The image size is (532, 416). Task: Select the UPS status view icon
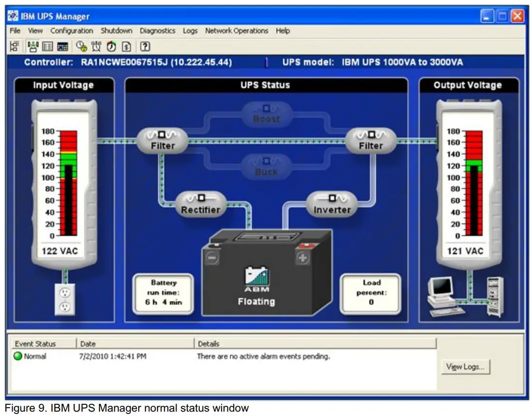click(32, 47)
